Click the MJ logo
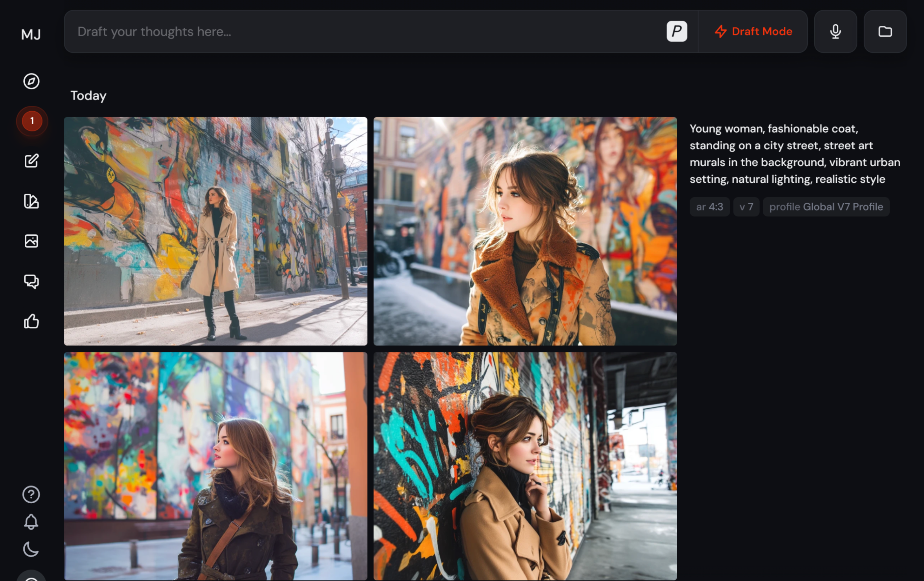924x581 pixels. click(x=31, y=35)
